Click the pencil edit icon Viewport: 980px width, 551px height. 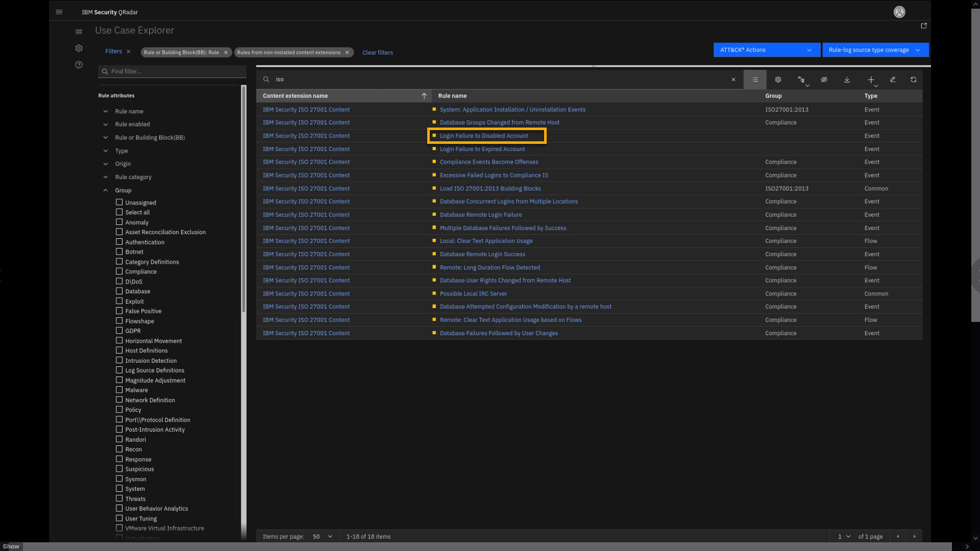[893, 80]
